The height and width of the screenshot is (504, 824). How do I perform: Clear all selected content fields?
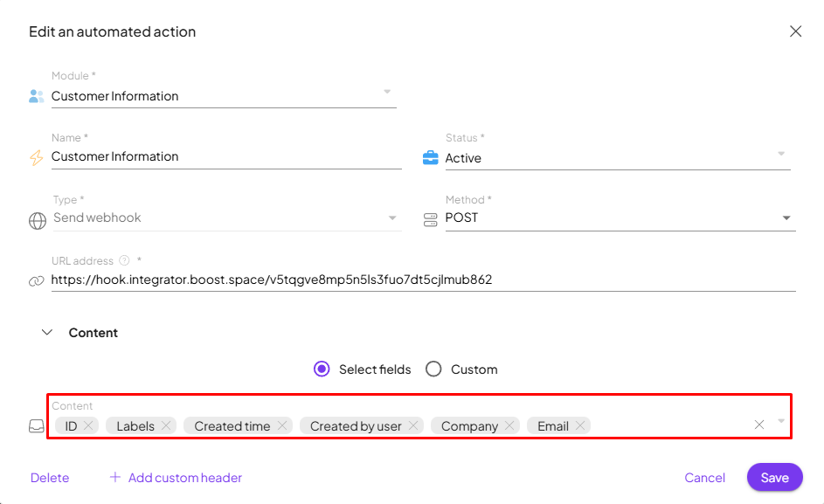(759, 425)
